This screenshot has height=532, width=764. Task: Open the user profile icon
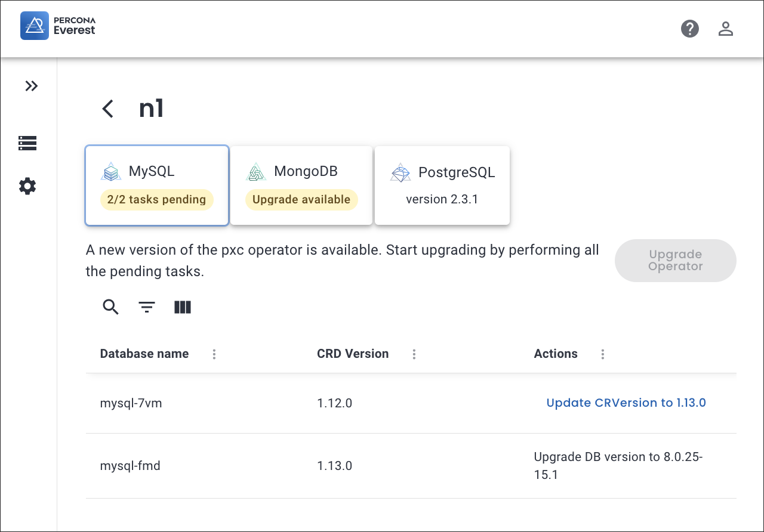tap(725, 29)
